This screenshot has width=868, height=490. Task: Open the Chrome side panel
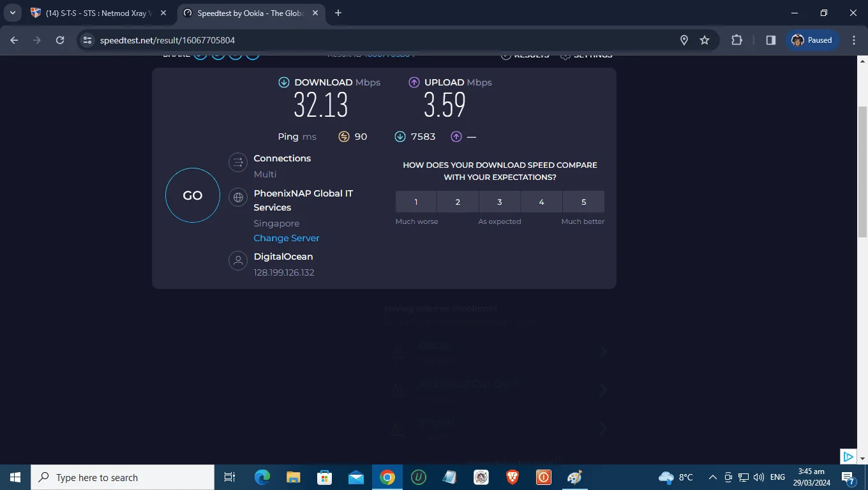pos(771,40)
